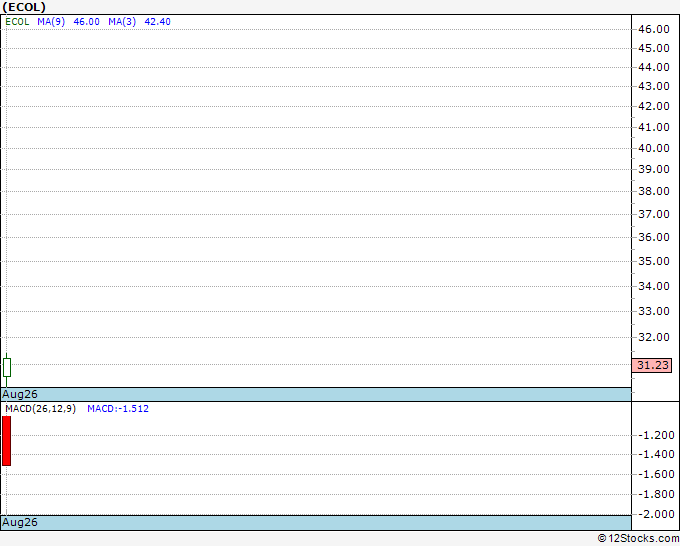
Task: Click the green price candlestick
Action: click(x=7, y=368)
